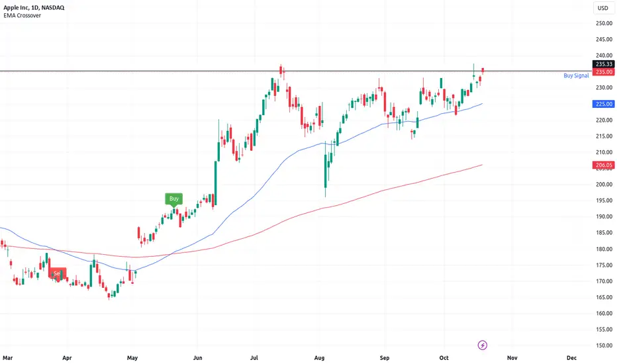Click the Apple Inc, 1D, NASDAQ title
This screenshot has height=364, width=617.
34,7
